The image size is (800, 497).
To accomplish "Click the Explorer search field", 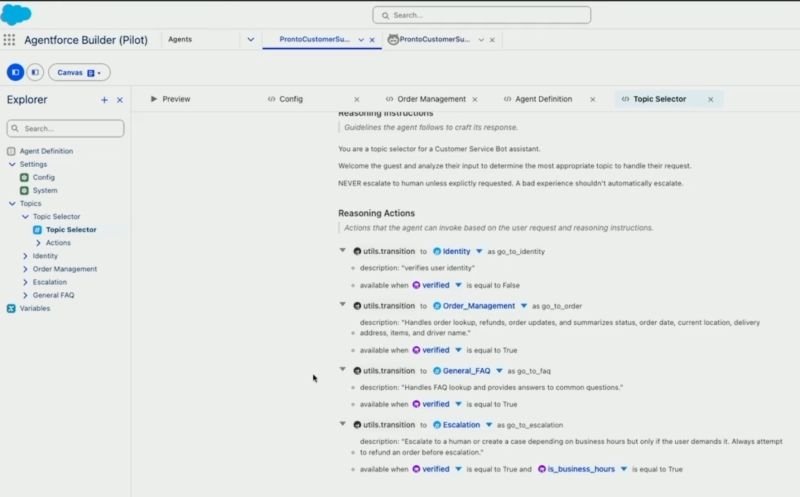I will [65, 129].
